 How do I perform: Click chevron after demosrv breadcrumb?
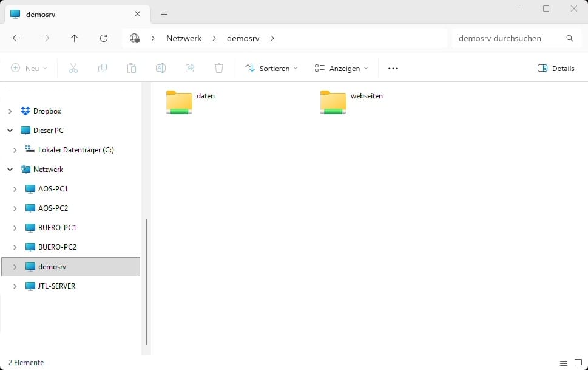tap(272, 38)
